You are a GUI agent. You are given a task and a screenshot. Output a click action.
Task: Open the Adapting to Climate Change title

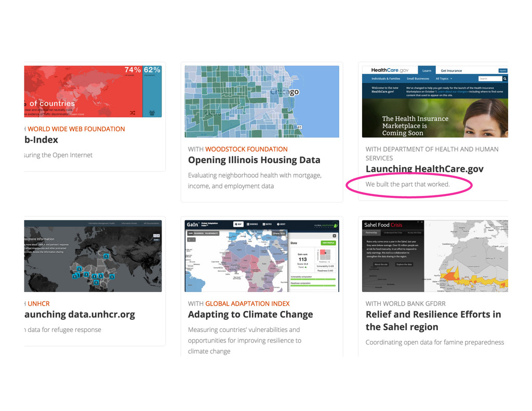250,314
